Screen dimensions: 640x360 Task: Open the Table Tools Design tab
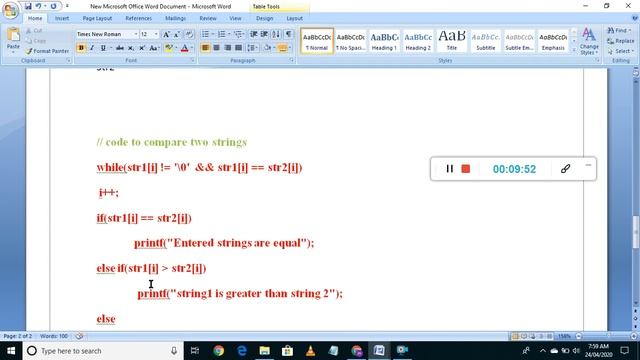coord(264,18)
